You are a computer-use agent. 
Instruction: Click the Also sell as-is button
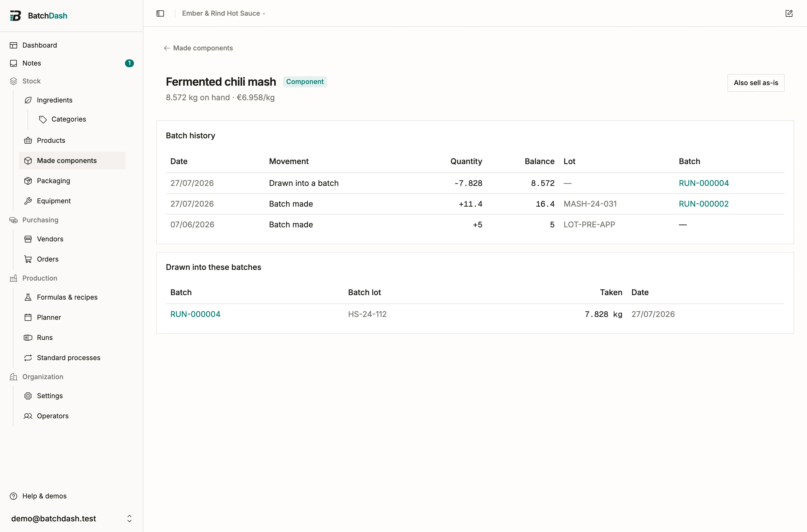tap(755, 83)
